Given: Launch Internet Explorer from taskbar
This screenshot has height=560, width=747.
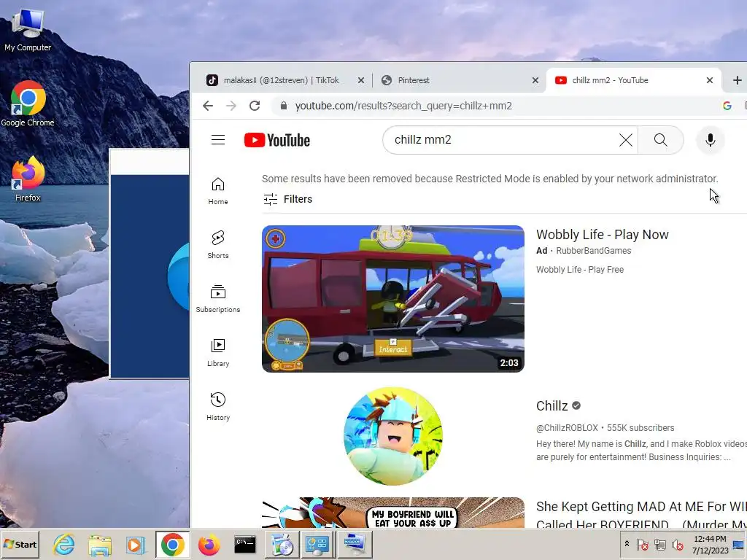Looking at the screenshot, I should coord(64,545).
